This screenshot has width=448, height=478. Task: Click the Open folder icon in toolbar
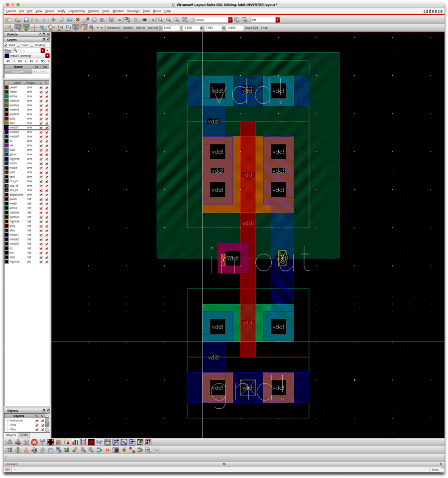coord(10,20)
